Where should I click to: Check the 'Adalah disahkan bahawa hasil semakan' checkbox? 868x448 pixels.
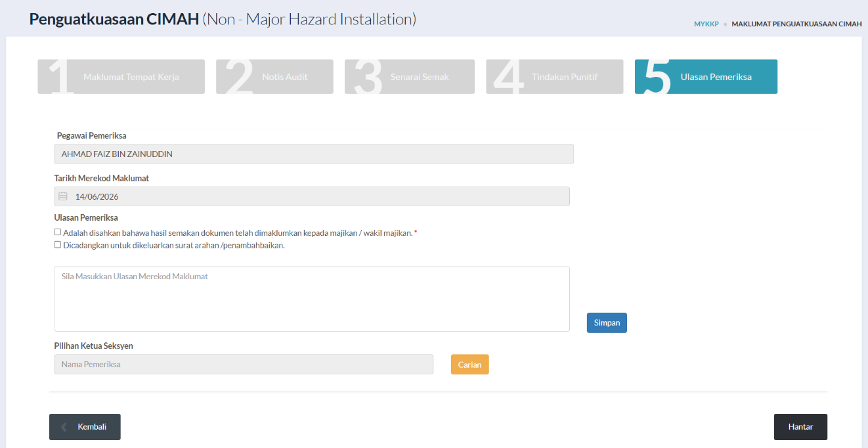click(58, 232)
